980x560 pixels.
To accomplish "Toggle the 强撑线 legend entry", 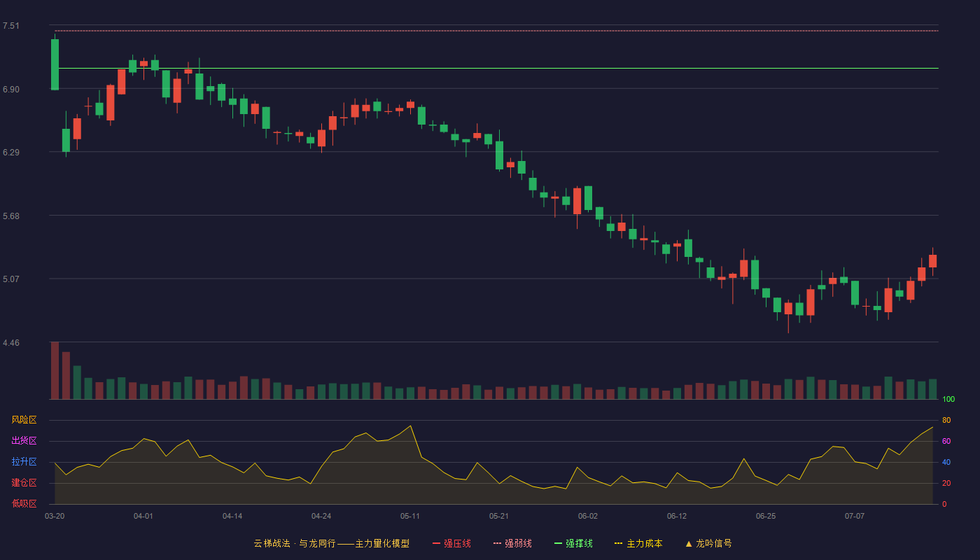I will click(x=573, y=543).
